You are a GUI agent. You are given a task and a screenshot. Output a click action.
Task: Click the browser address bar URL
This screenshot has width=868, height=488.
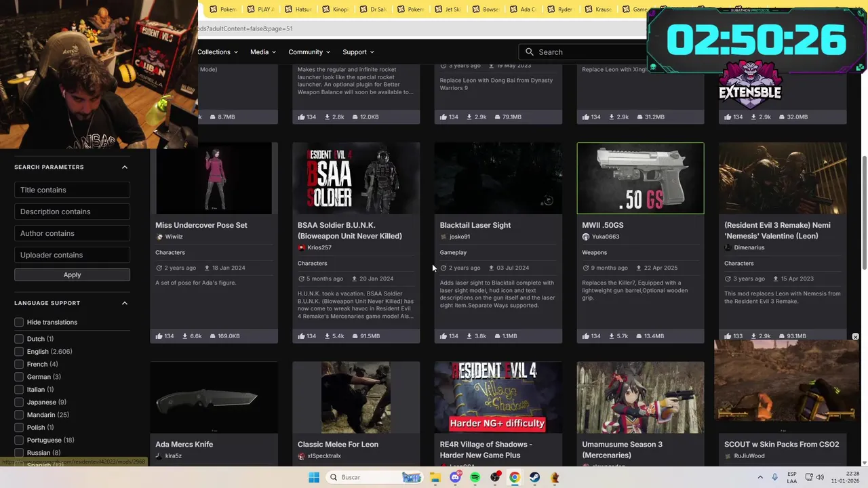coord(245,28)
